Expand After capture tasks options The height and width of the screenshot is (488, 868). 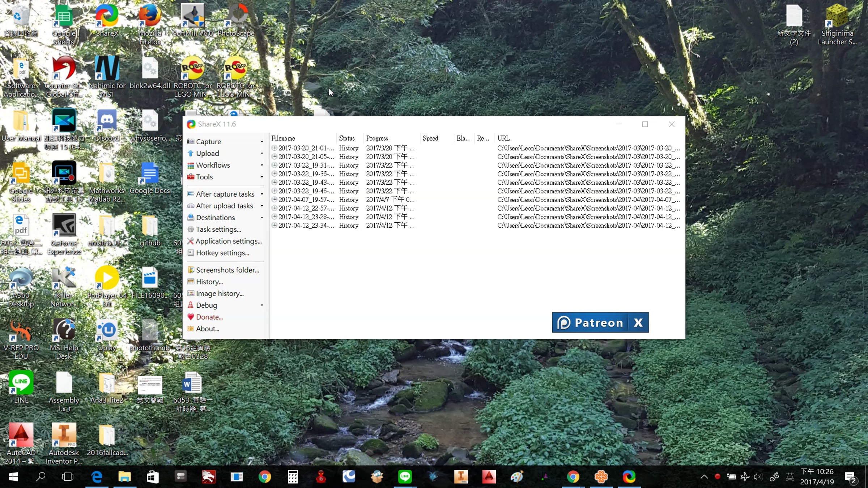coord(225,194)
